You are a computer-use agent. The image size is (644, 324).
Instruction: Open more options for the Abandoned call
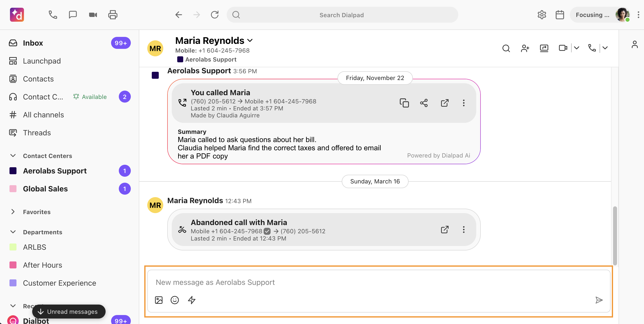coord(464,229)
